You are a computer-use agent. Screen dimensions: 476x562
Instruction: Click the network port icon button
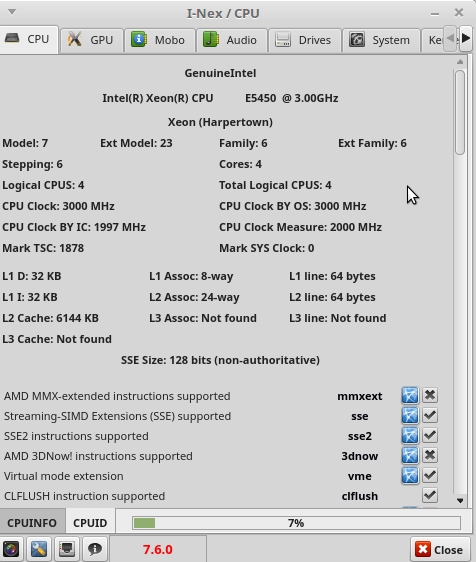pyautogui.click(x=67, y=549)
